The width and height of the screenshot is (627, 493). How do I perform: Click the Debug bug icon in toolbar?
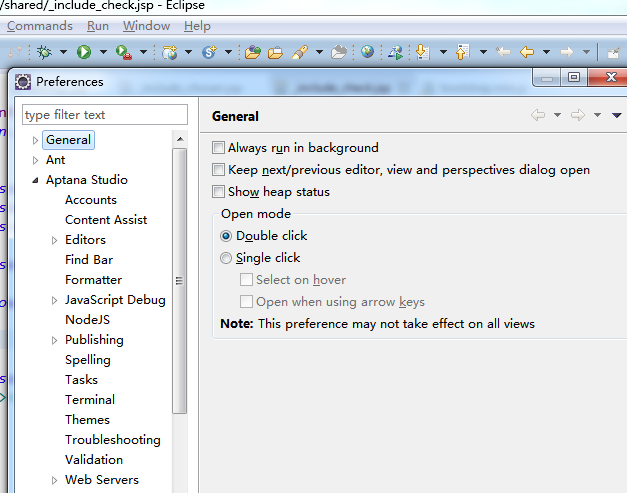(44, 52)
